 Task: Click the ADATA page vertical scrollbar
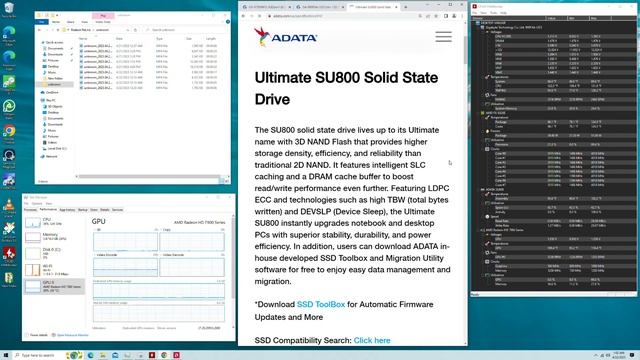coord(465,49)
